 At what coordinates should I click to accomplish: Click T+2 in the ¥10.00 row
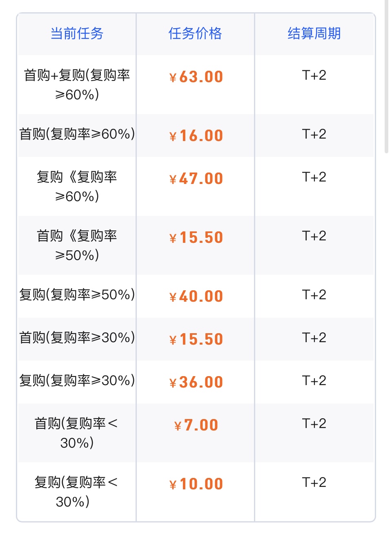point(314,482)
